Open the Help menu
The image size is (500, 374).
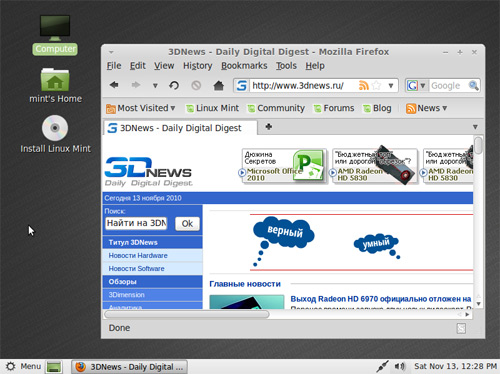point(315,66)
